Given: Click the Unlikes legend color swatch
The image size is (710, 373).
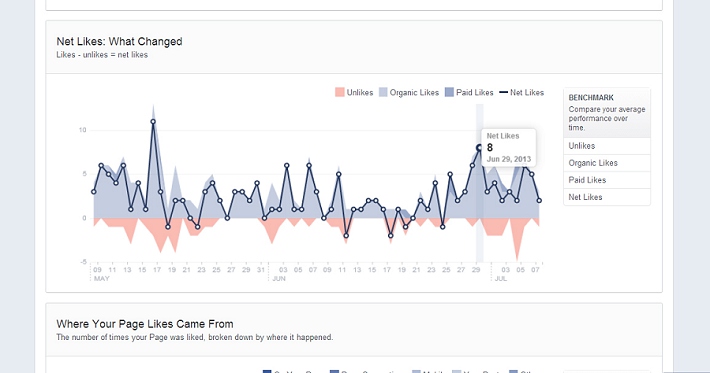Looking at the screenshot, I should point(340,92).
